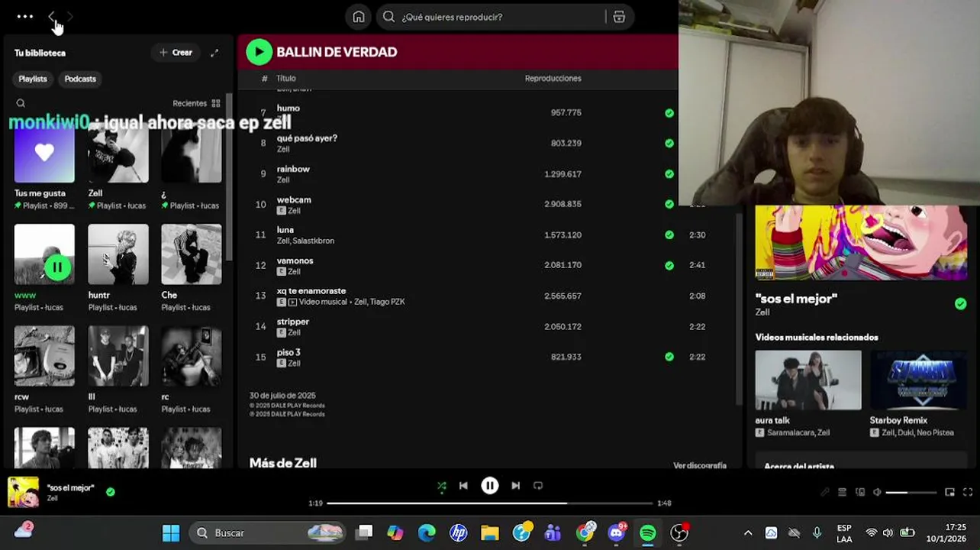Go back with the left arrow
980x550 pixels.
(51, 16)
